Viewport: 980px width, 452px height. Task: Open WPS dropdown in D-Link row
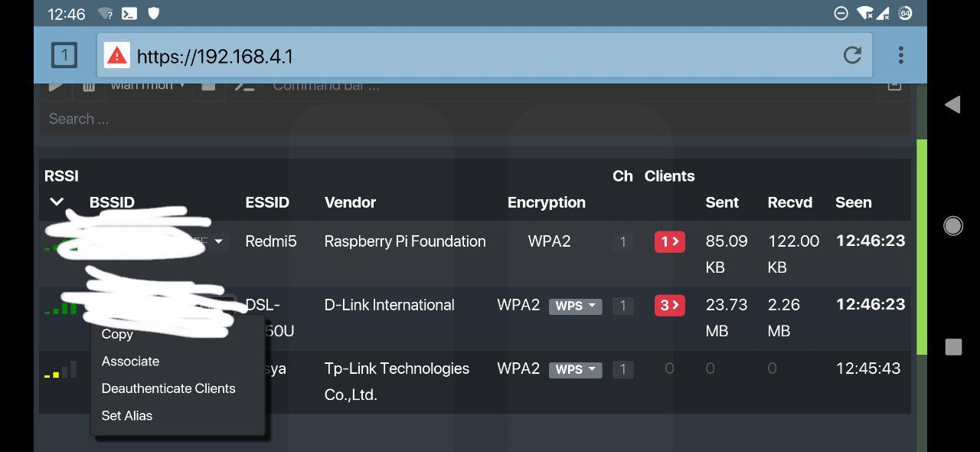pyautogui.click(x=575, y=306)
